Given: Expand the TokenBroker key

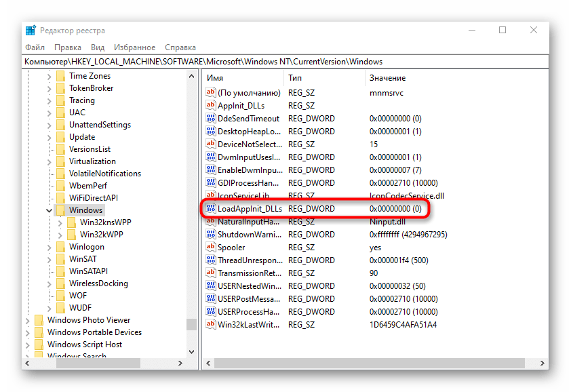Looking at the screenshot, I should pyautogui.click(x=49, y=89).
